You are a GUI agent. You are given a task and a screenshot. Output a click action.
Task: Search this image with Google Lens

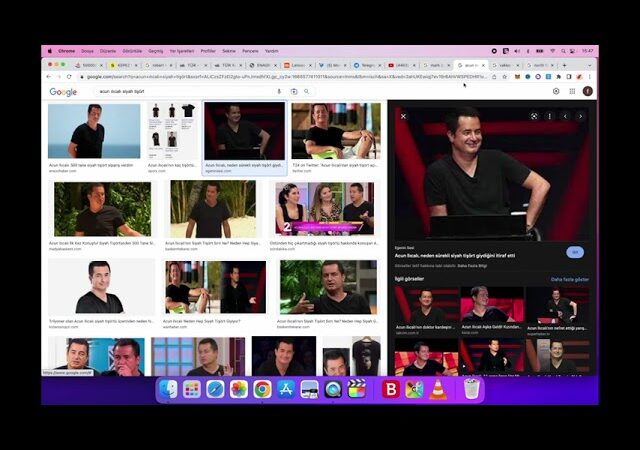point(534,116)
